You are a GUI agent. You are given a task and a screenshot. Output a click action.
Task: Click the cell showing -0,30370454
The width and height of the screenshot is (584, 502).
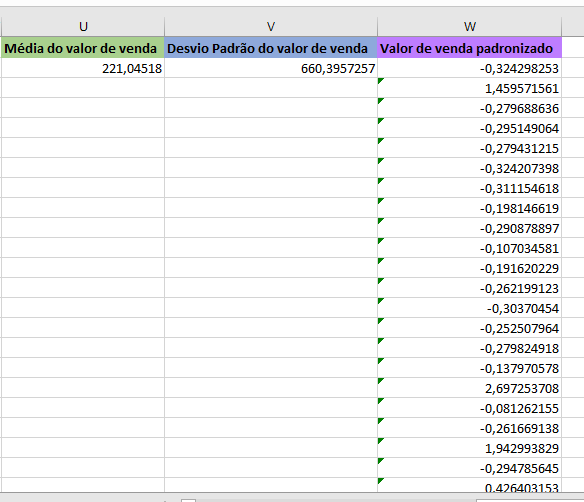click(x=469, y=308)
